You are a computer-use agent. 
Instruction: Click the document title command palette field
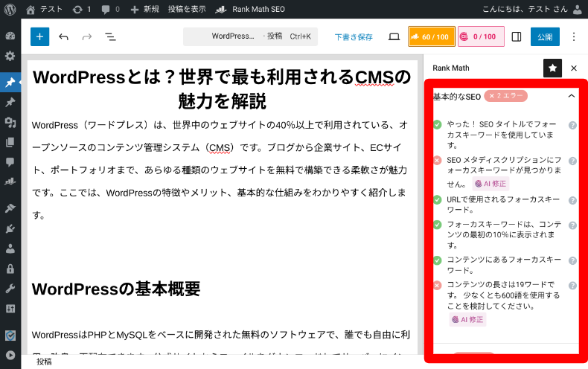coord(250,36)
